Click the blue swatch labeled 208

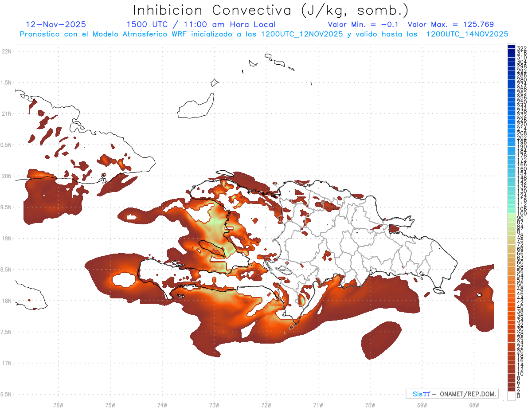coord(512,132)
